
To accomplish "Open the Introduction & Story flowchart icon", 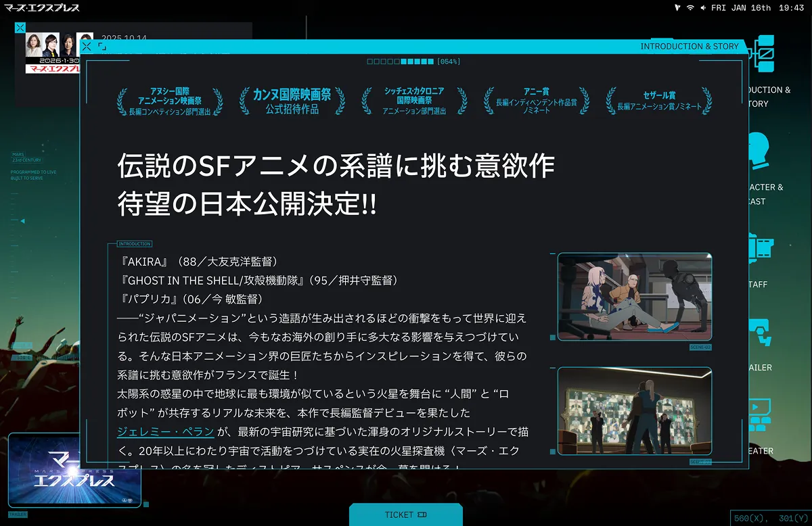I will (x=765, y=54).
